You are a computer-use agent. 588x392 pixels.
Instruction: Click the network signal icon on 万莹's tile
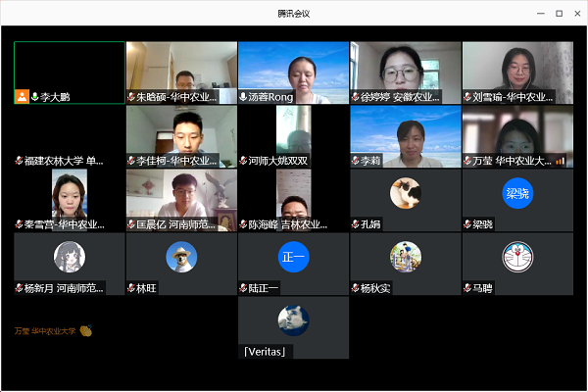pos(560,161)
